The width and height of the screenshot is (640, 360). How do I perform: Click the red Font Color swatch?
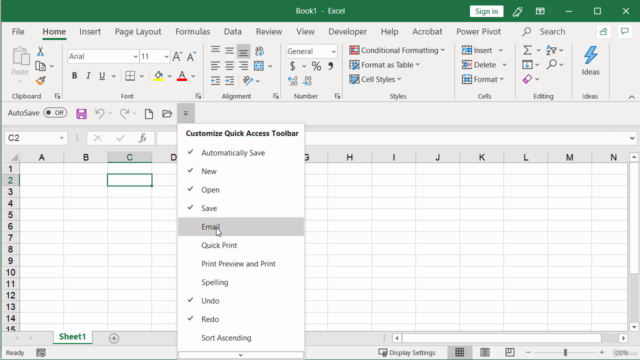(182, 76)
